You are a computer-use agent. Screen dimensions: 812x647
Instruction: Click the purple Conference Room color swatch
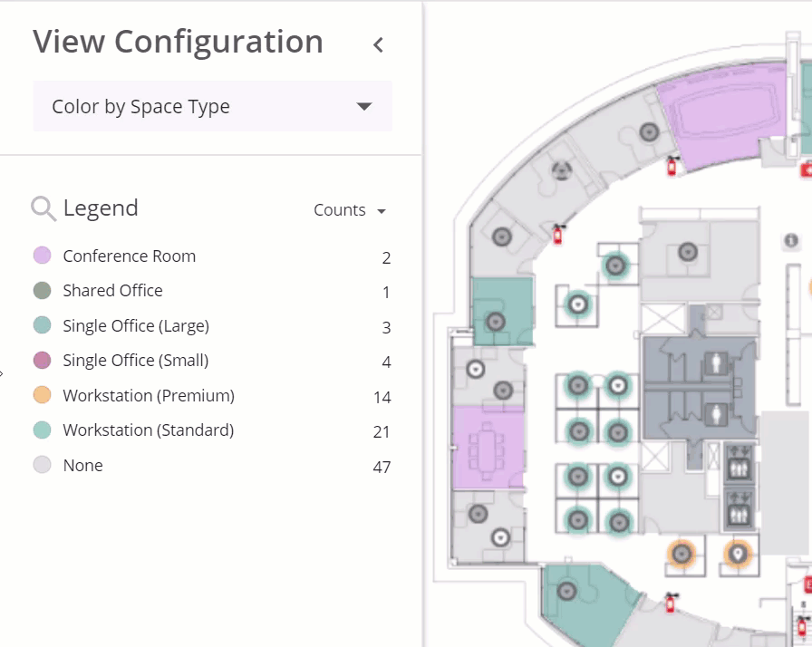[42, 256]
